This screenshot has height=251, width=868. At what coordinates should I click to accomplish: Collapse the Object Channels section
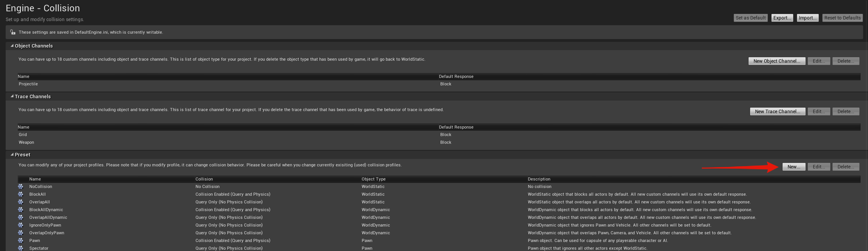point(12,46)
